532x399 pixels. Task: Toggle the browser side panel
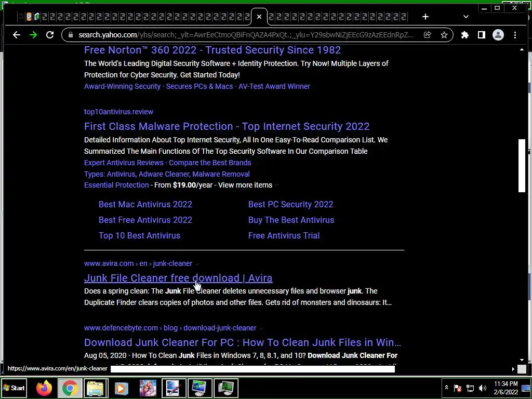point(482,35)
